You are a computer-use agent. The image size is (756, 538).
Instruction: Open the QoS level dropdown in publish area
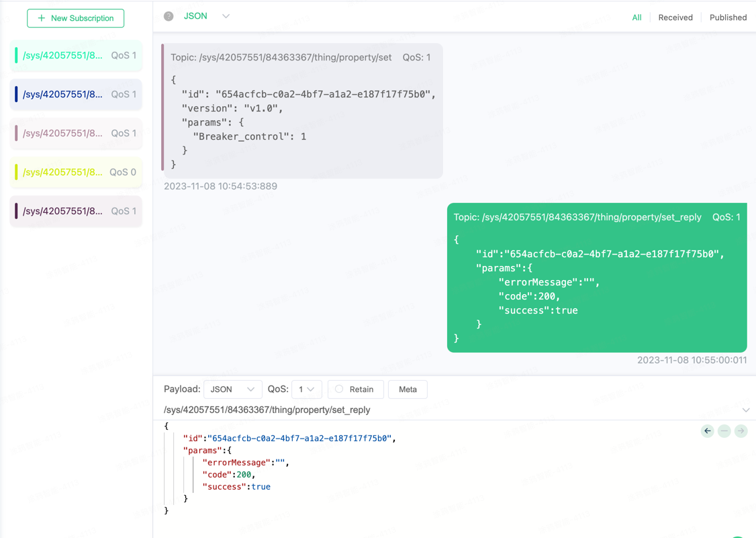tap(306, 390)
